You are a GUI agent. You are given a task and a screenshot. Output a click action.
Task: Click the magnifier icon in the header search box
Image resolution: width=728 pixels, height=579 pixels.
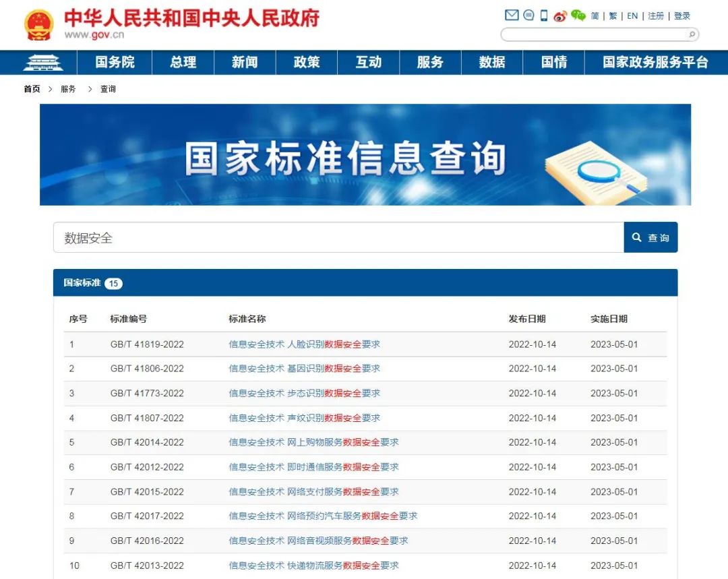click(x=692, y=34)
